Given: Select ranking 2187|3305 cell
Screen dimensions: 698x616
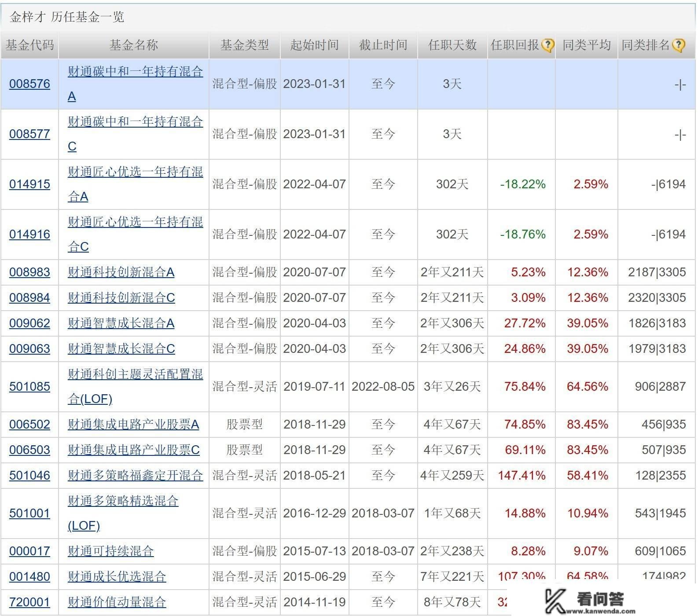Looking at the screenshot, I should tap(657, 272).
